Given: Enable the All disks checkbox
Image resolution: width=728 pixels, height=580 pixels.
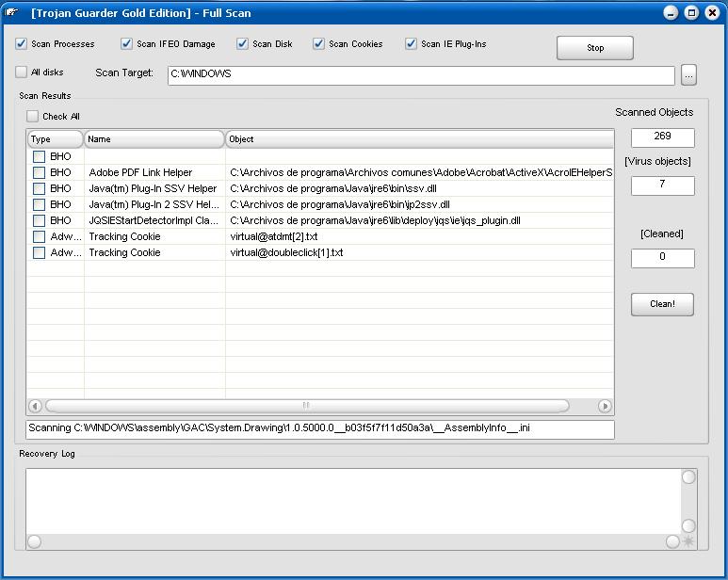Looking at the screenshot, I should [x=21, y=72].
